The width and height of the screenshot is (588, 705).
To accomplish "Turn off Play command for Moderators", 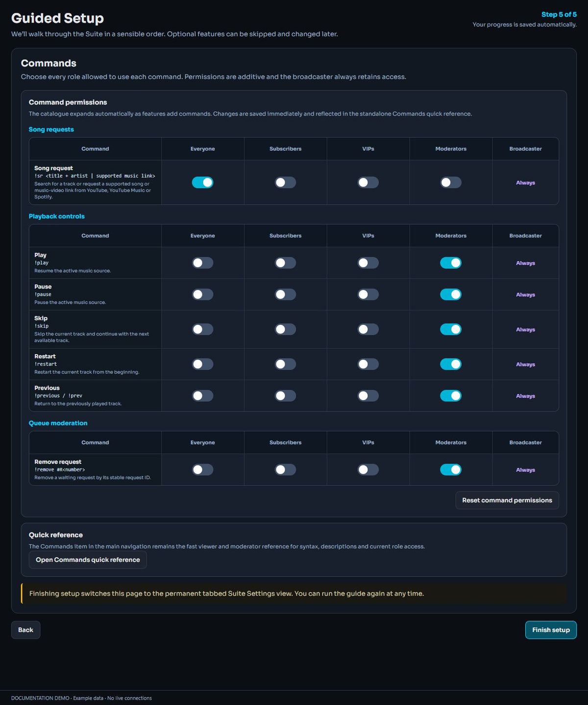I will [451, 263].
